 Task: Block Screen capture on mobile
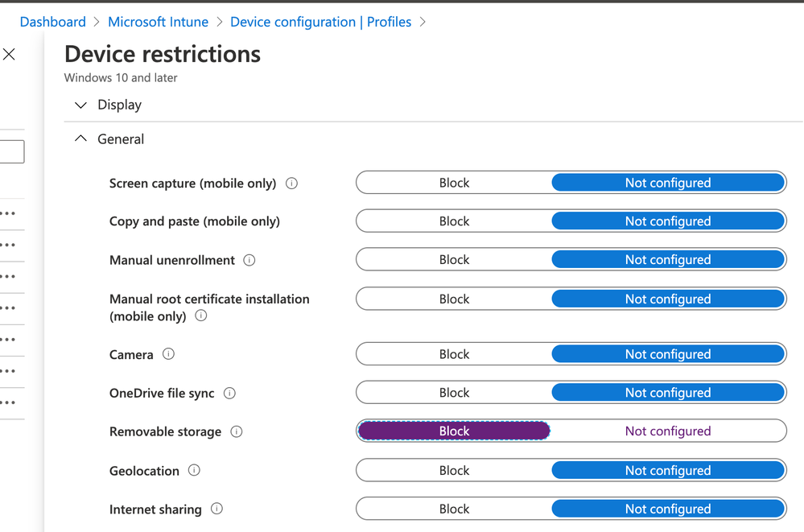coord(454,183)
